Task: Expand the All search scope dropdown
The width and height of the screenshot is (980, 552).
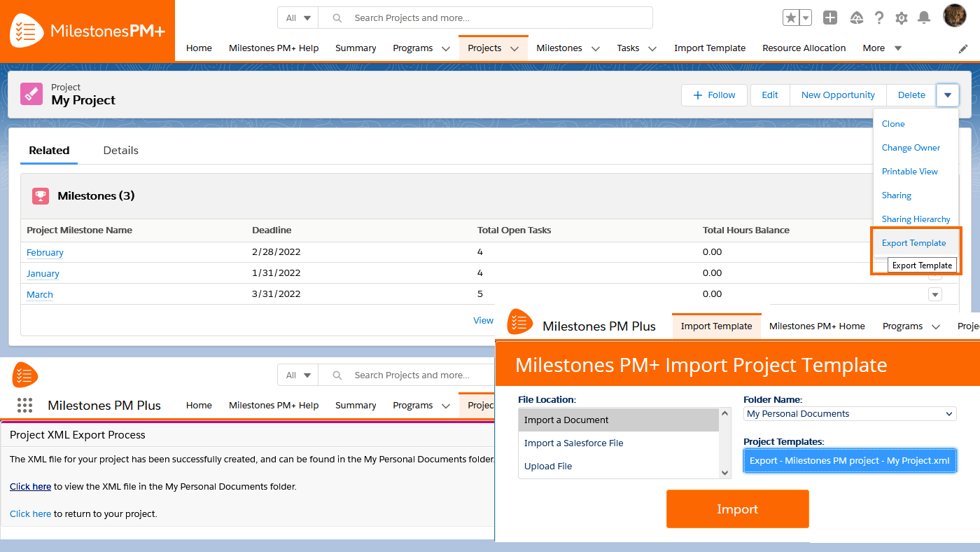Action: (297, 18)
